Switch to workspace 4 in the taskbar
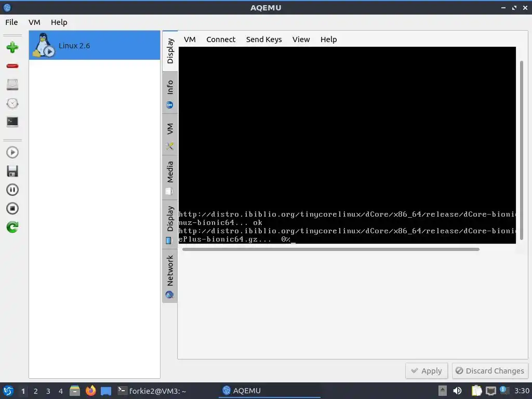The height and width of the screenshot is (399, 532). 61,391
